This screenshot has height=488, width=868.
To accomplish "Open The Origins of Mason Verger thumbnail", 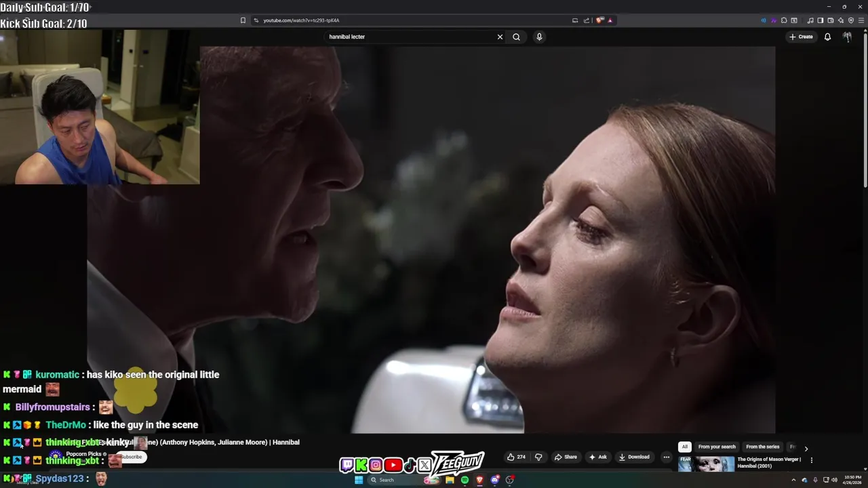I will click(x=706, y=464).
